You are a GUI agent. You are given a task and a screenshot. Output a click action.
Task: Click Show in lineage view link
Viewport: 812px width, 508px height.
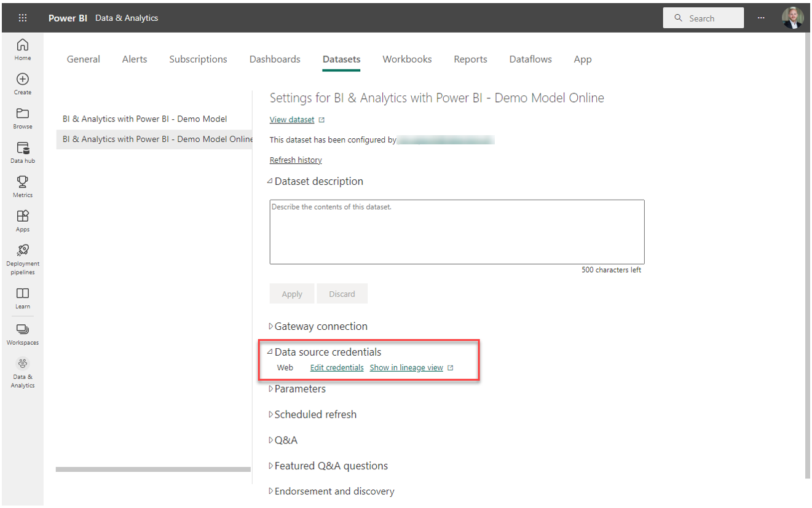[x=406, y=368]
